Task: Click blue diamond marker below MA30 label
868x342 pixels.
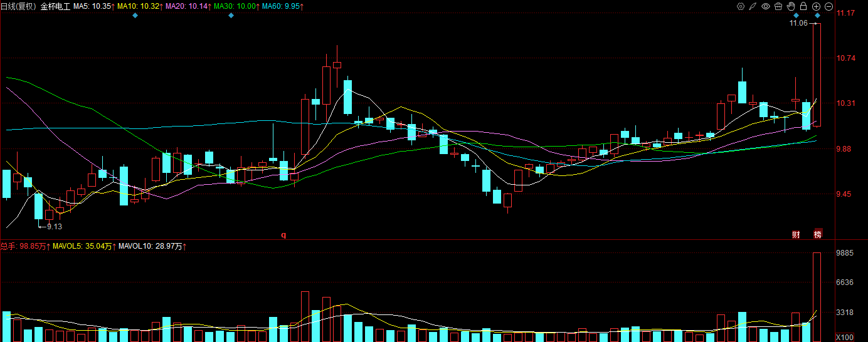Action: (x=231, y=16)
